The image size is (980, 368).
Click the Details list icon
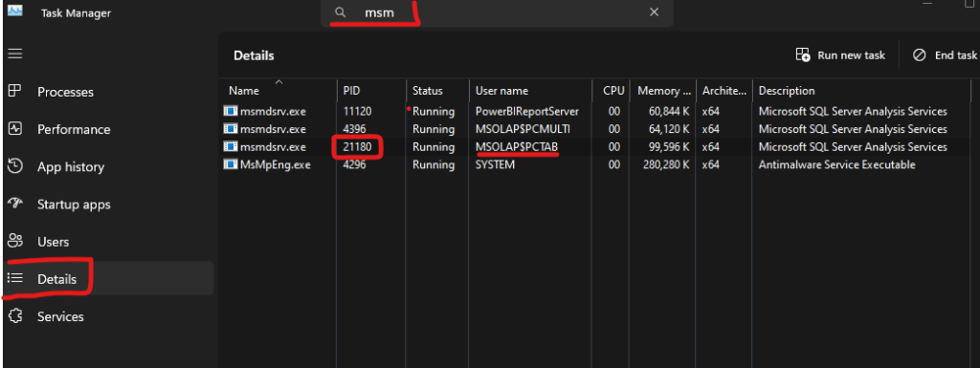tap(15, 278)
